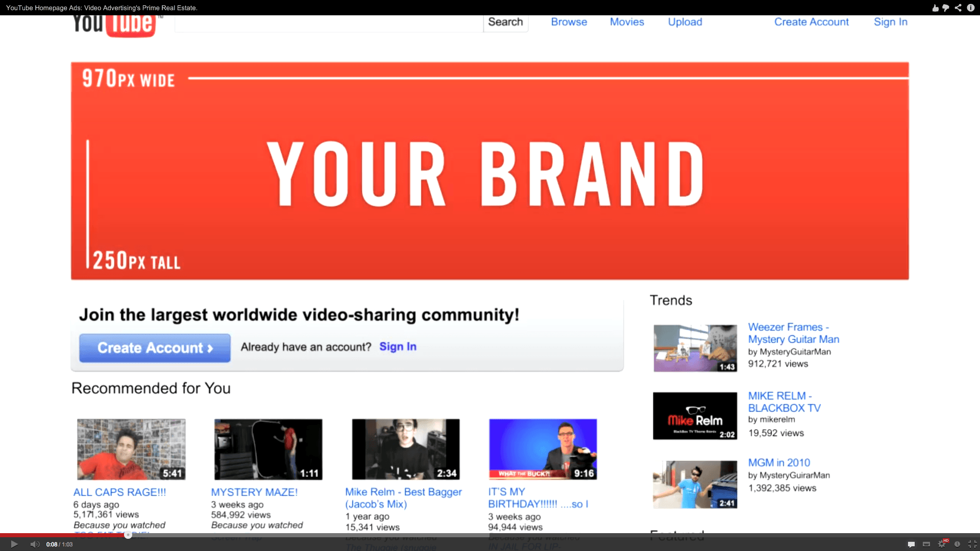Click the blue Create Account button
This screenshot has height=551, width=980.
(x=155, y=348)
